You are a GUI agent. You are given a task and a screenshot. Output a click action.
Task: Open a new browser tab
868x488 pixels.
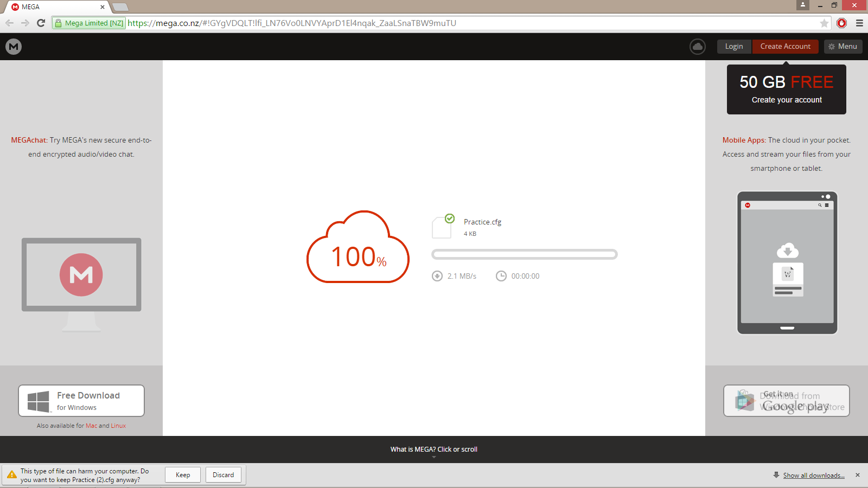[120, 7]
